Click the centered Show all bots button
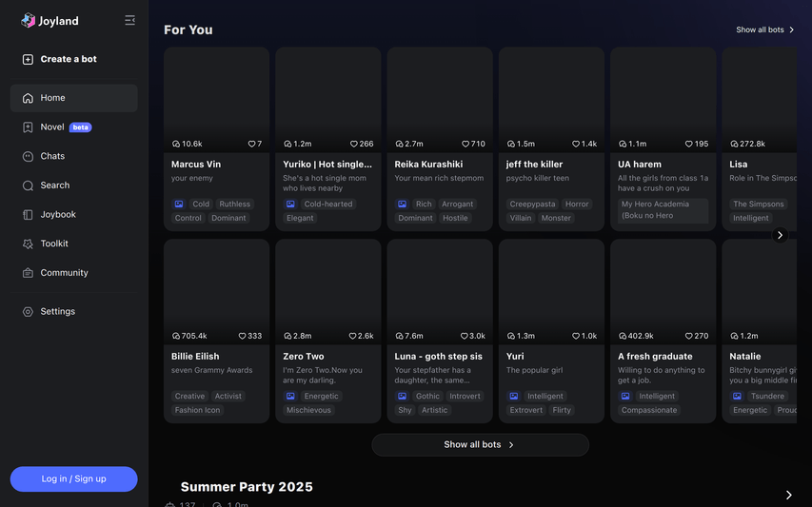The height and width of the screenshot is (507, 812). (x=480, y=444)
